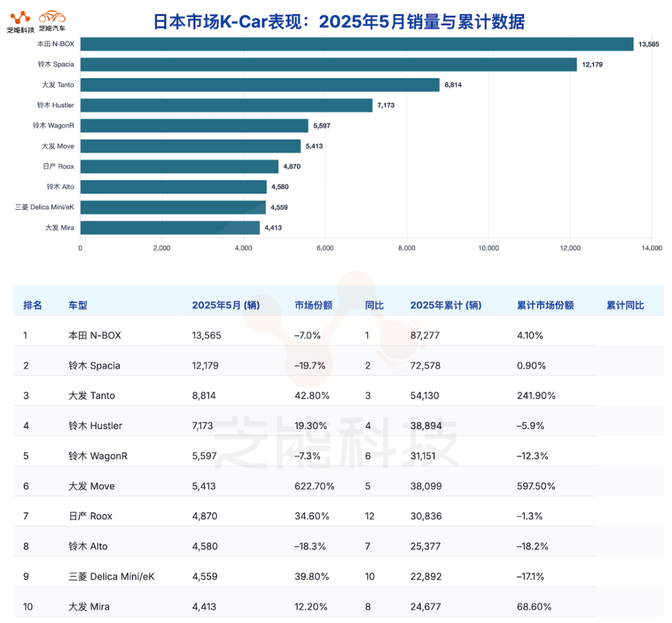Screen dimensions: 672x623
Task: Click the 2025年累计 (辆) column header
Action: point(446,305)
